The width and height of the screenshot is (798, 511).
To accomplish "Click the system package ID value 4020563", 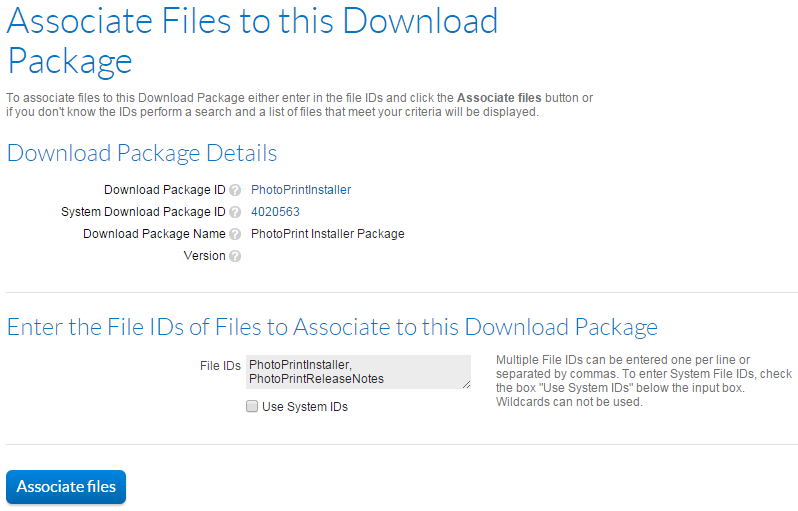I will 275,212.
